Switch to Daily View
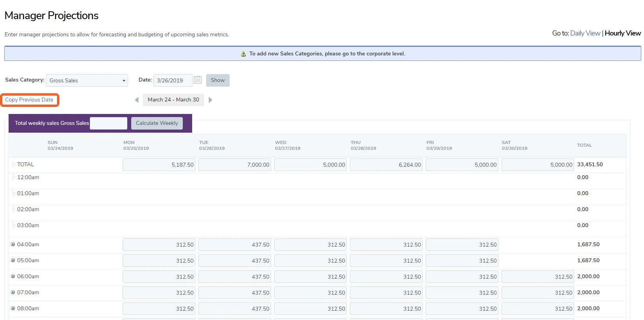644x320 pixels. [585, 33]
